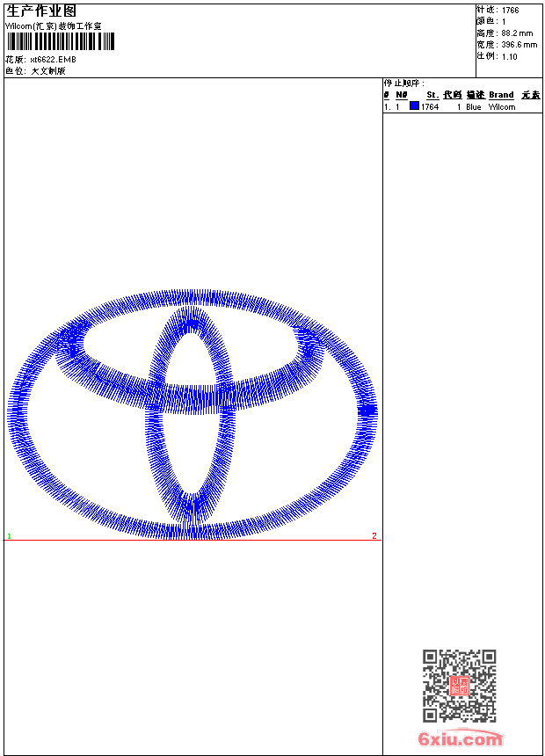
Task: Click the blue thread color swatch
Action: (414, 106)
